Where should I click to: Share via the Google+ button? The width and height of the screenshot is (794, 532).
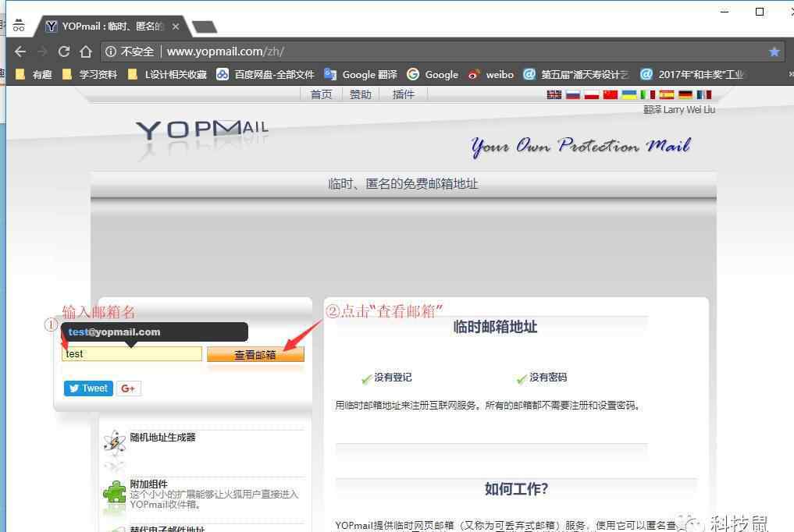(x=128, y=388)
